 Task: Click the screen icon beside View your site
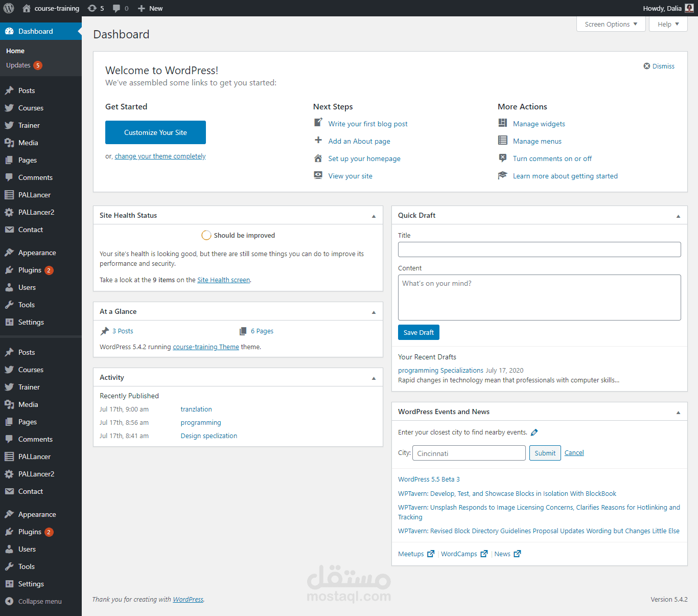coord(318,175)
